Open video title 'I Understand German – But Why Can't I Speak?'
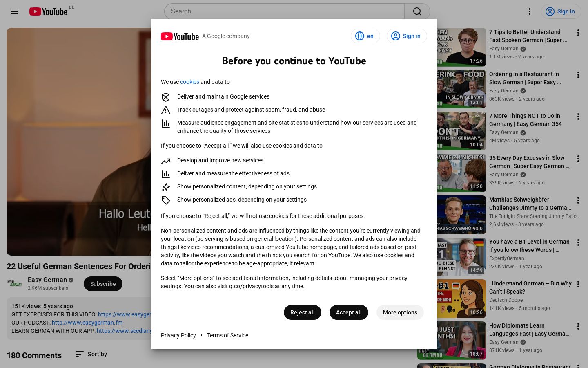588x368 pixels. [530, 287]
